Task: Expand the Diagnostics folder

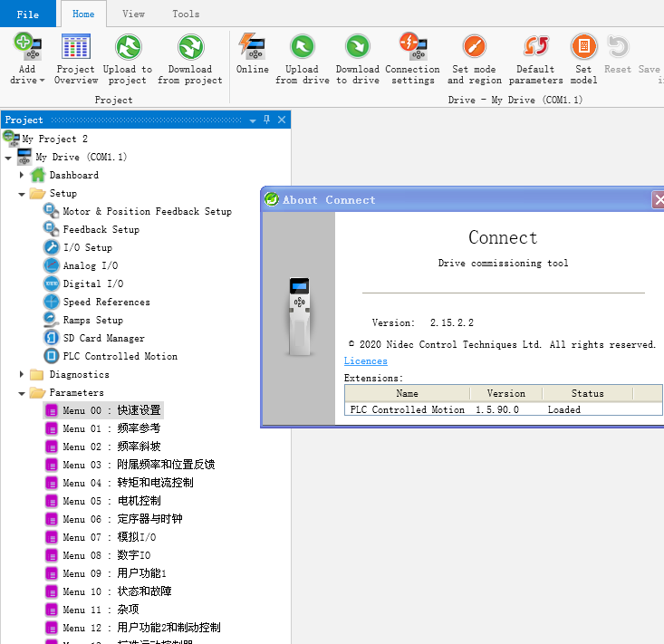Action: pyautogui.click(x=22, y=374)
